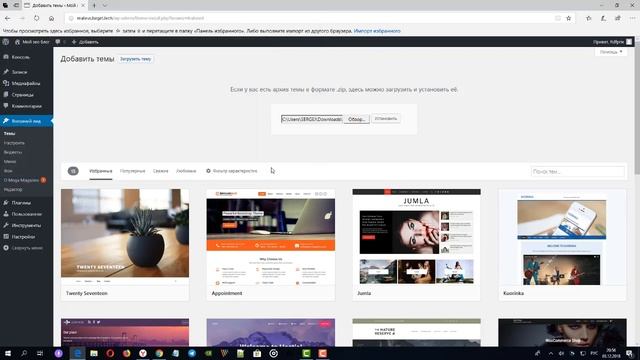Open Microsoft Store from taskbar
Viewport: 640px width, 360px height.
tap(257, 353)
